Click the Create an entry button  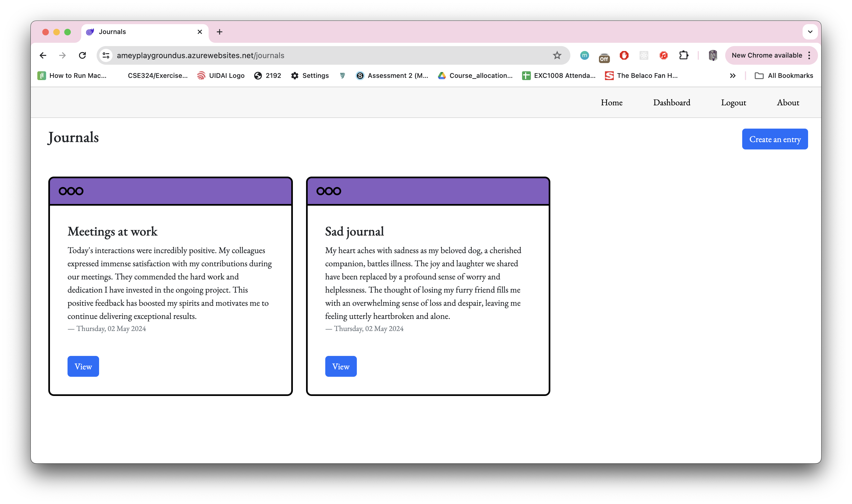775,139
